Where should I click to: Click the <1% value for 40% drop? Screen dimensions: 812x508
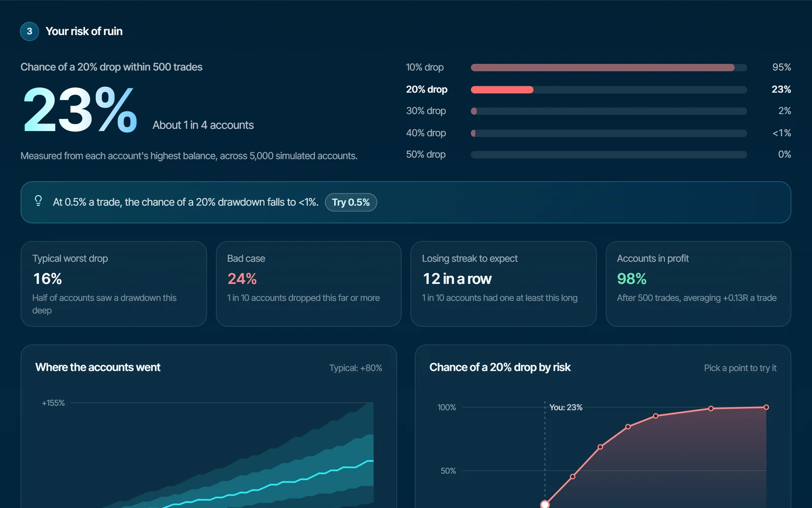(782, 133)
